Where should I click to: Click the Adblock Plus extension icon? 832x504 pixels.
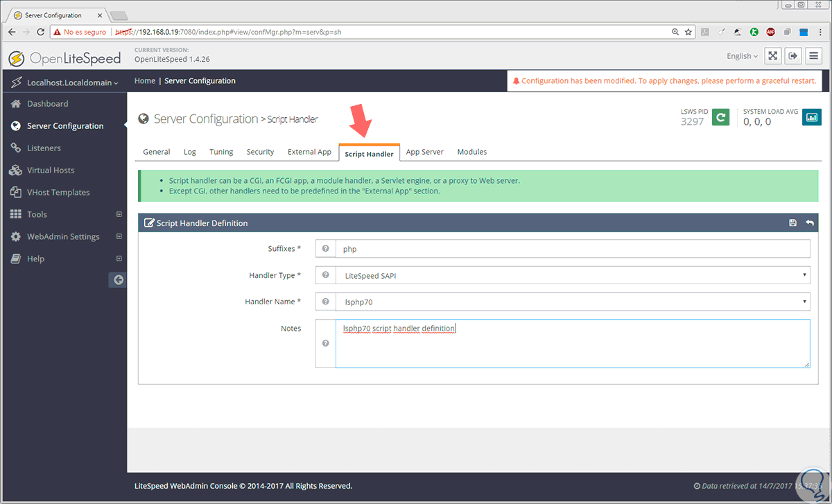click(x=770, y=32)
